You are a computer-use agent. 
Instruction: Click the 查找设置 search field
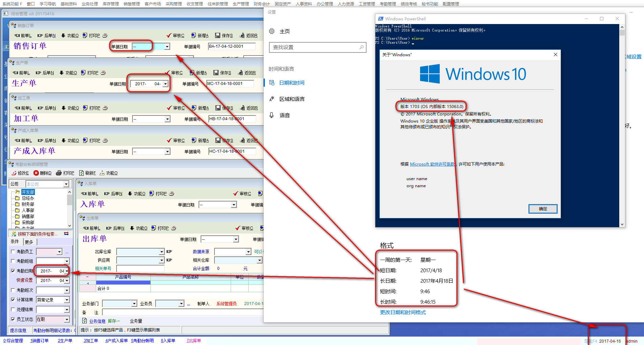tap(315, 47)
